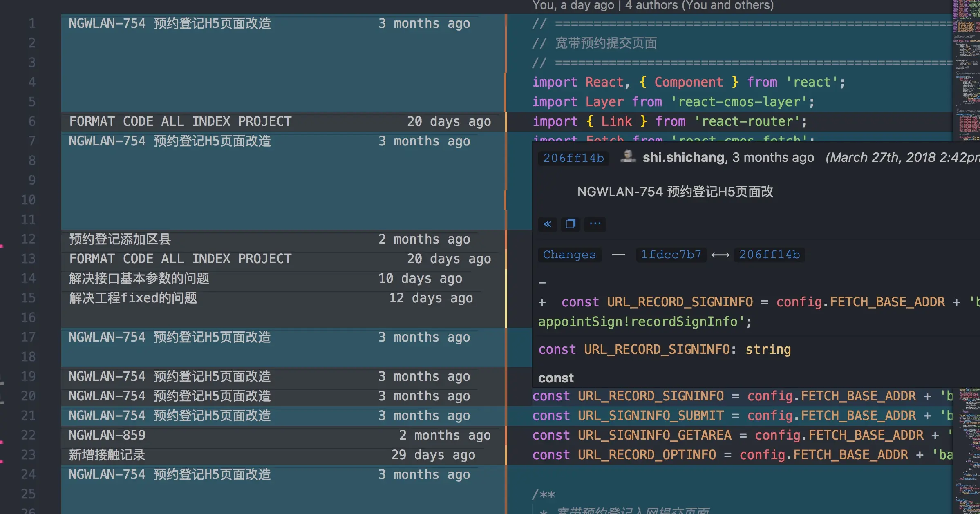Viewport: 980px width, 514px height.
Task: Click the Changes link in hover
Action: (x=569, y=255)
